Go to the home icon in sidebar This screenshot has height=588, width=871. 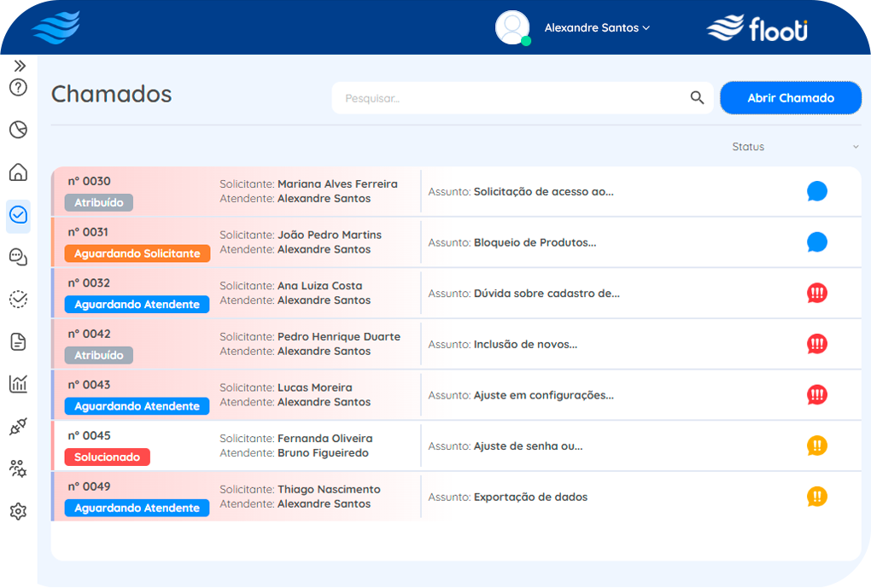(18, 172)
